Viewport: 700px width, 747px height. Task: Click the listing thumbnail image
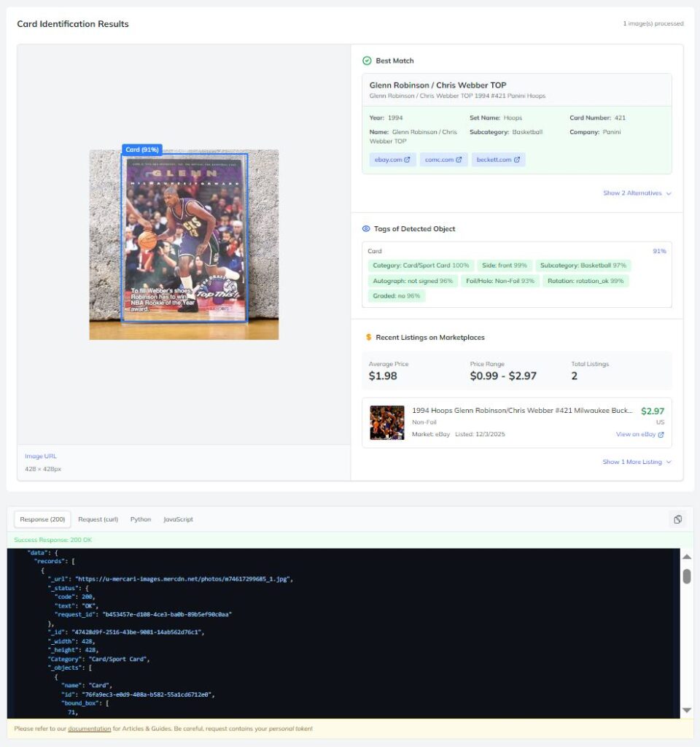[386, 422]
